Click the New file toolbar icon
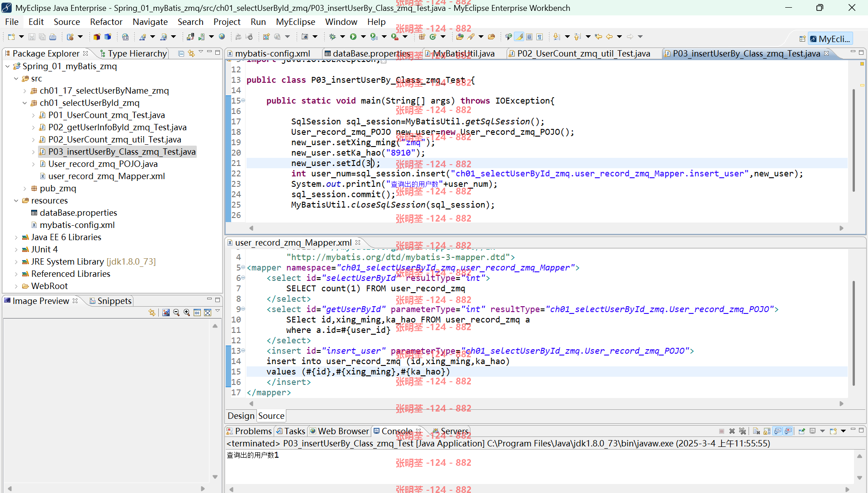The height and width of the screenshot is (493, 868). (x=11, y=37)
